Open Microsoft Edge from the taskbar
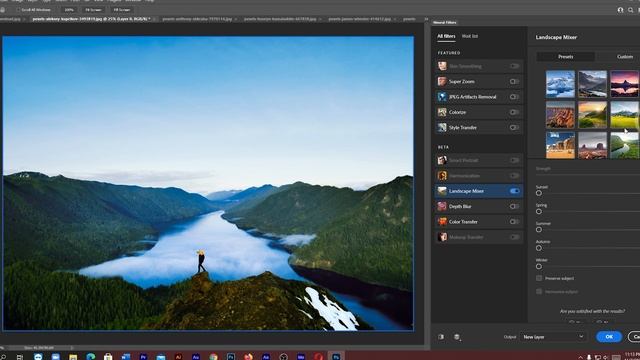This screenshot has width=640, height=360. coord(91,356)
